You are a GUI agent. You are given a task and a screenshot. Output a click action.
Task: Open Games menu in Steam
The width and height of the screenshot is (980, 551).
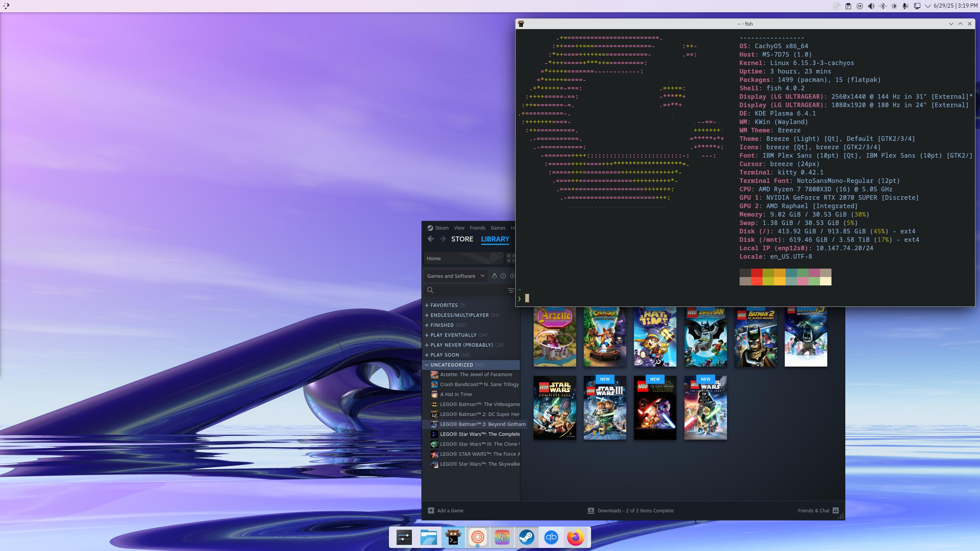[498, 228]
